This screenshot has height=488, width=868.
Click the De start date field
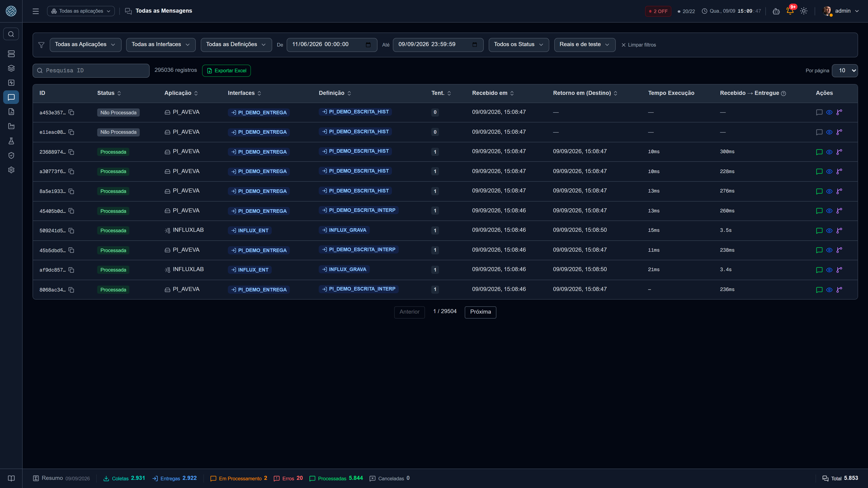tap(332, 45)
